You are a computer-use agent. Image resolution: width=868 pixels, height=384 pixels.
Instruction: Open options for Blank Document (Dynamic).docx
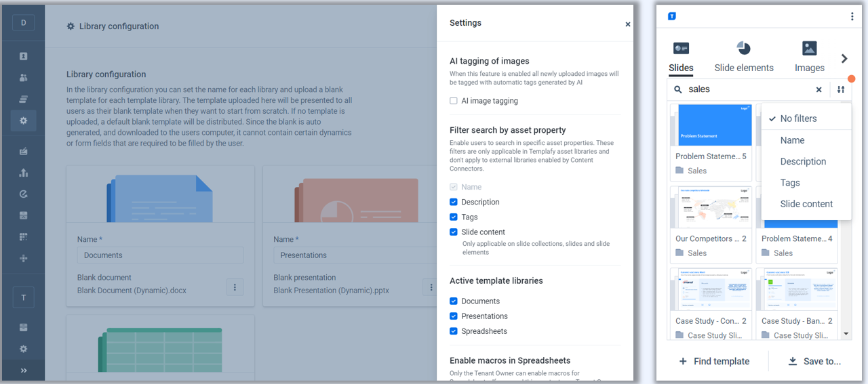click(x=235, y=287)
